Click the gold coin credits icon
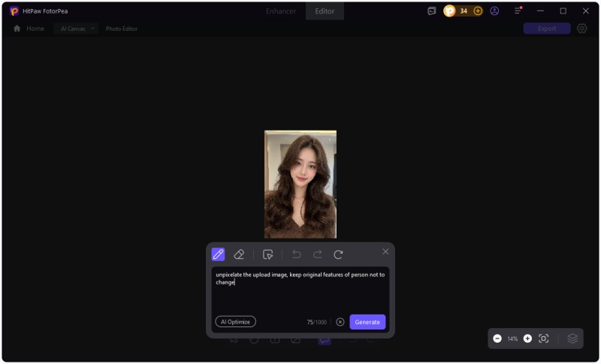Viewport: 601px width, 364px height. 449,11
